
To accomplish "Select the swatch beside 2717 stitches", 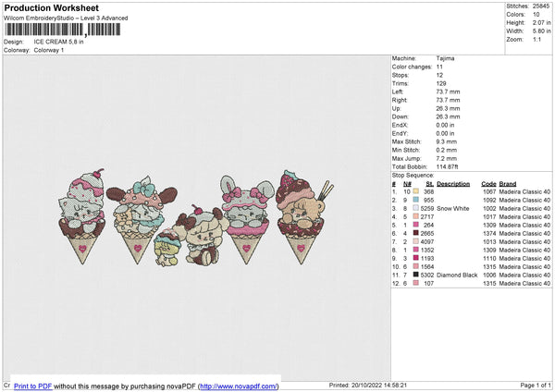I will click(x=416, y=216).
